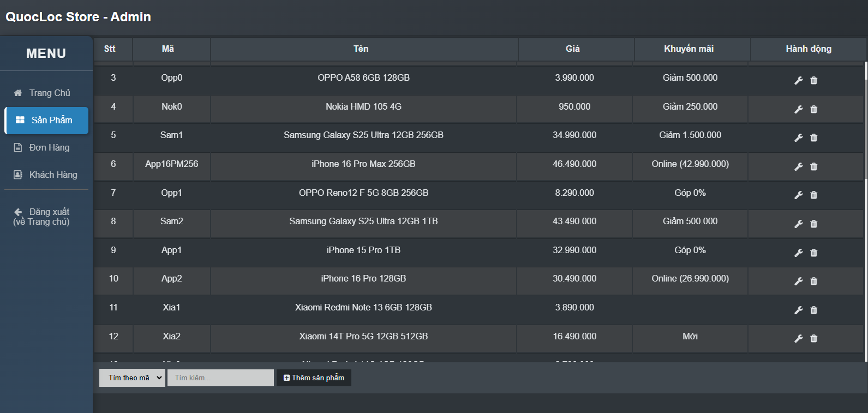Go to Đơn Hàng in the sidebar

46,147
